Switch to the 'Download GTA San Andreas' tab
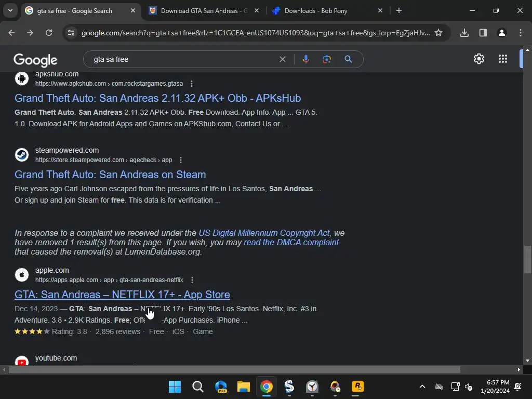Screen dimensions: 532x399 204,10
